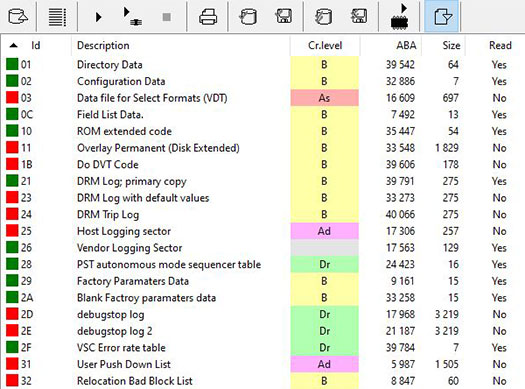Click green status square of module 0C
The height and width of the screenshot is (389, 525).
[x=12, y=114]
